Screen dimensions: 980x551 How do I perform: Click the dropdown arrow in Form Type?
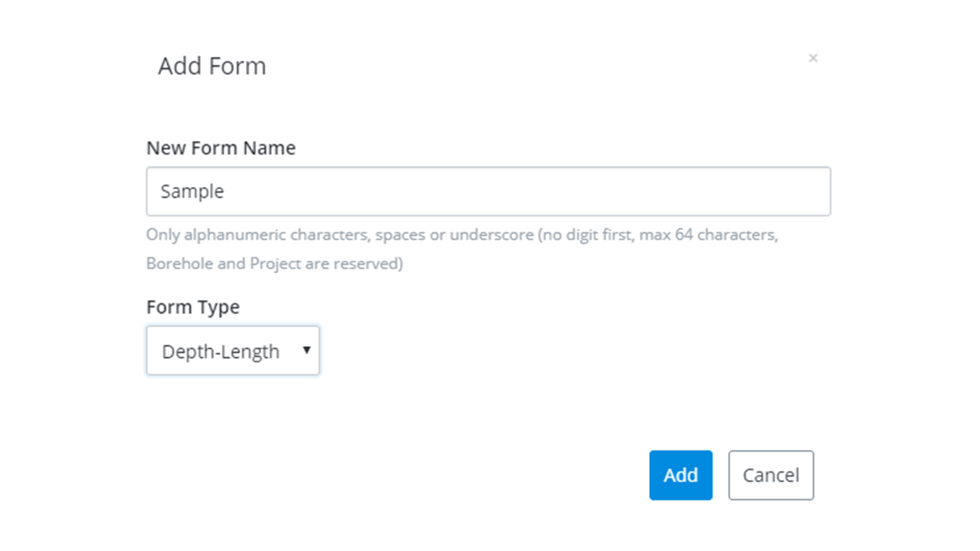(x=307, y=350)
